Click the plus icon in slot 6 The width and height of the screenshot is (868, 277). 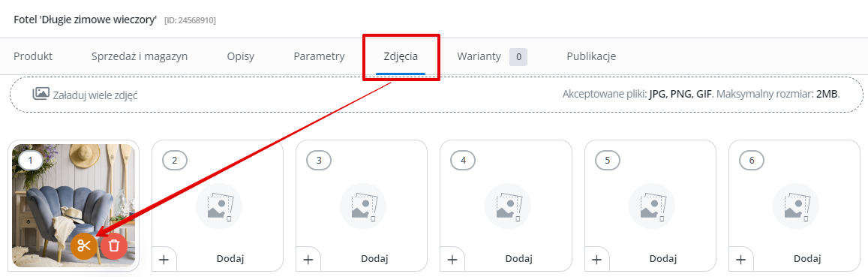741,259
